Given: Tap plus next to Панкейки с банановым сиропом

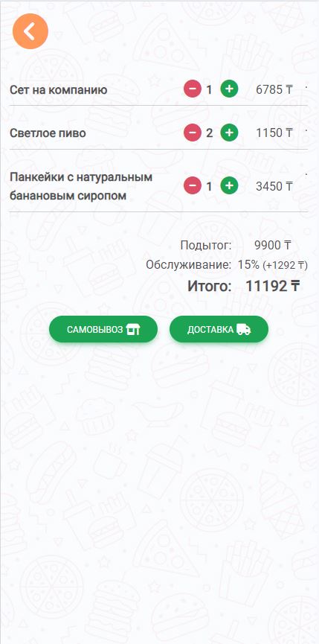Looking at the screenshot, I should pos(229,186).
